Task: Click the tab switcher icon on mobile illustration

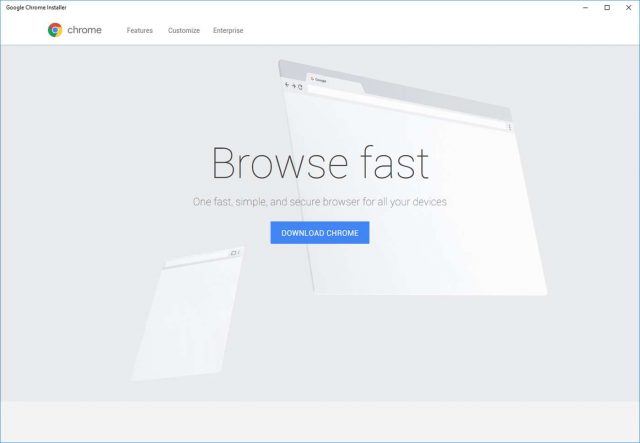Action: (233, 253)
